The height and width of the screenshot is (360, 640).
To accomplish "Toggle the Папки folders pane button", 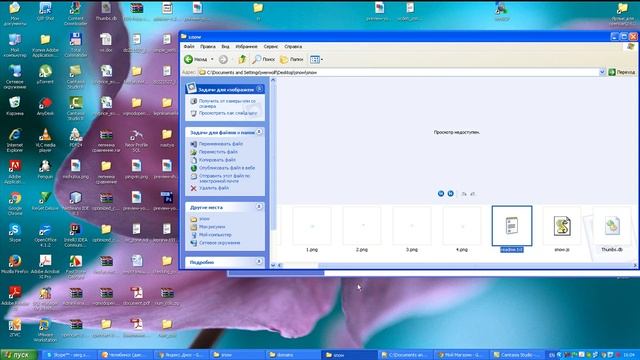I will pyautogui.click(x=291, y=60).
